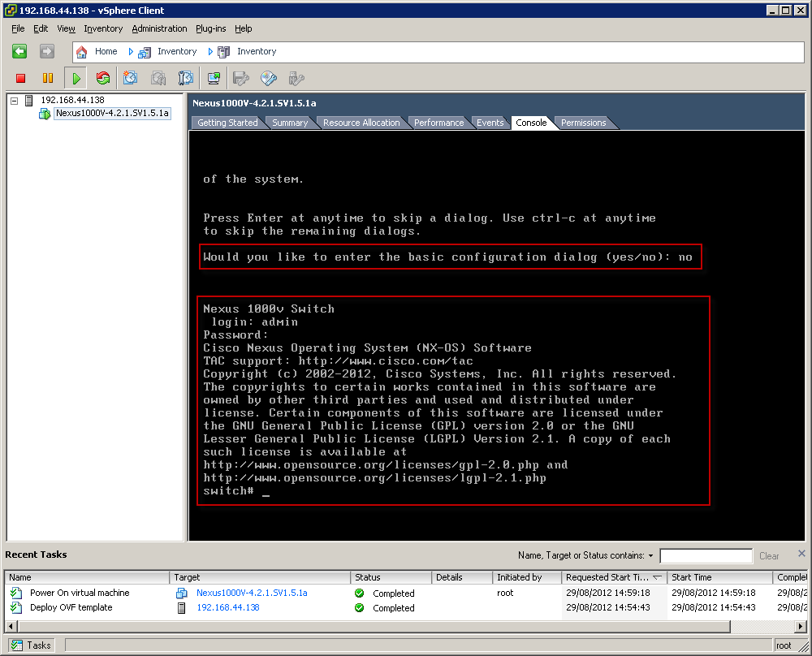Viewport: 812px width, 656px height.
Task: Switch to the Permissions tab
Action: click(583, 123)
